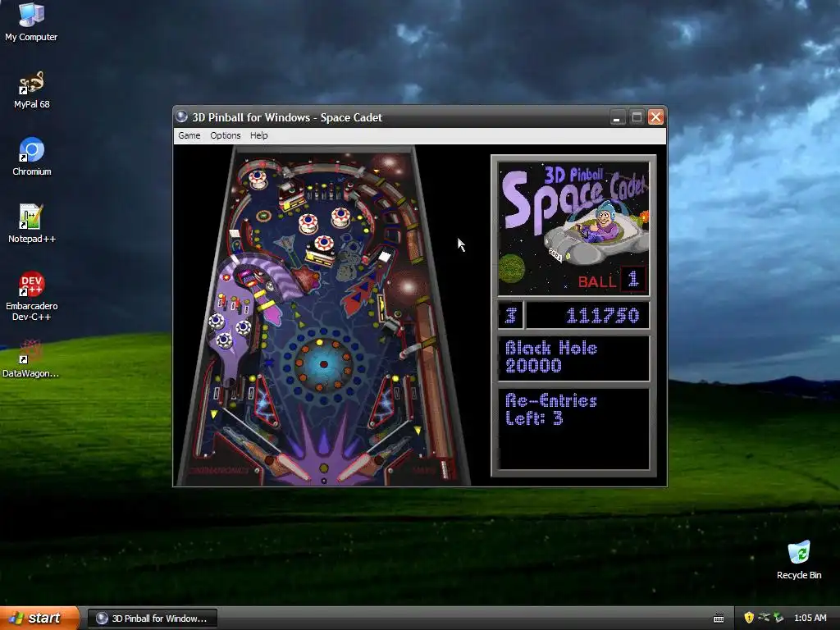Image resolution: width=840 pixels, height=630 pixels.
Task: Close the 3D Pinball window
Action: 655,117
